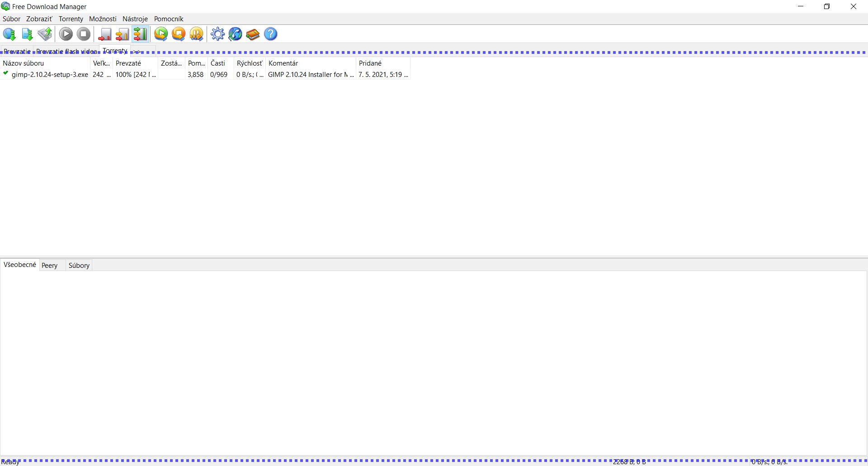Open the Možnosti menu
Screen dimensions: 868x466
103,19
